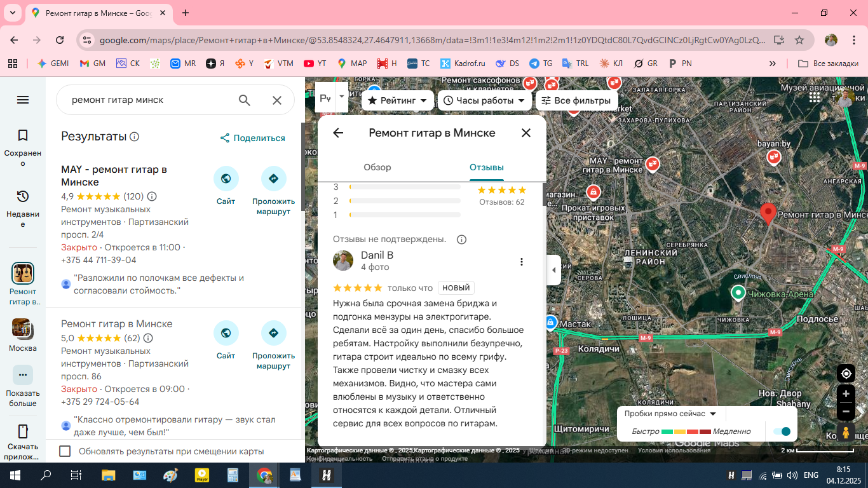Screen dimensions: 868x488
Task: Check Обновлять результаты при смещении карты
Action: tap(65, 451)
